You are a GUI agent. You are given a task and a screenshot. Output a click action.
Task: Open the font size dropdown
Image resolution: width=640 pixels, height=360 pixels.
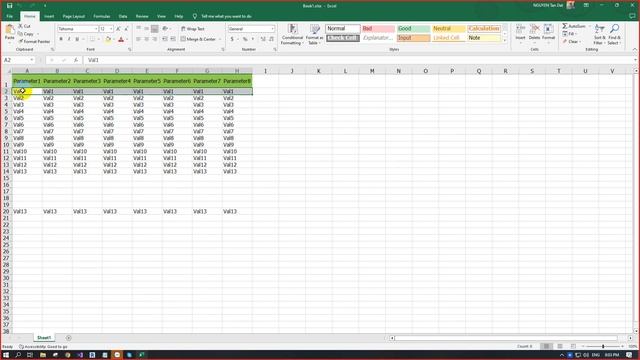(111, 29)
